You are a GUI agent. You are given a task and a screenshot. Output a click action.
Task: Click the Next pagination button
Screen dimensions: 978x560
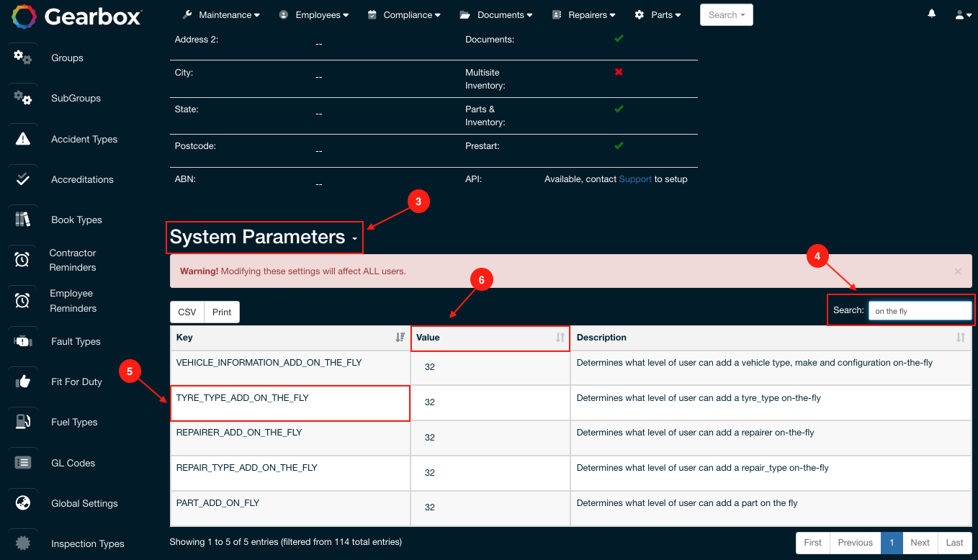coord(920,543)
